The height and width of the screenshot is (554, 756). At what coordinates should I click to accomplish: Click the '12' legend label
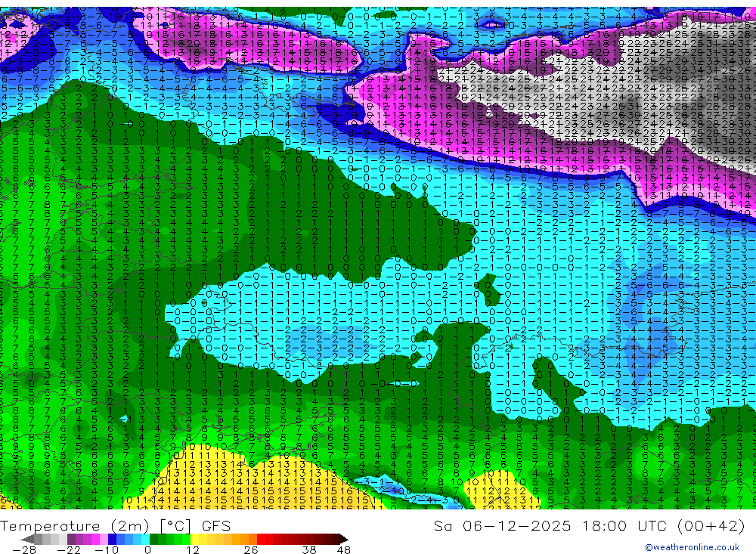click(x=192, y=549)
